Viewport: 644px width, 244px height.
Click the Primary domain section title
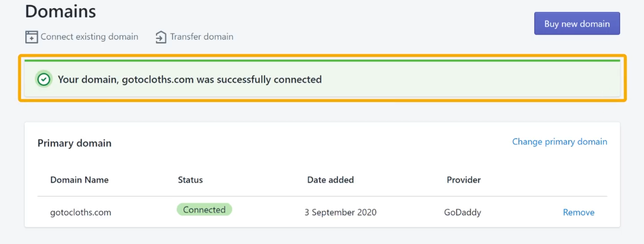click(x=75, y=143)
